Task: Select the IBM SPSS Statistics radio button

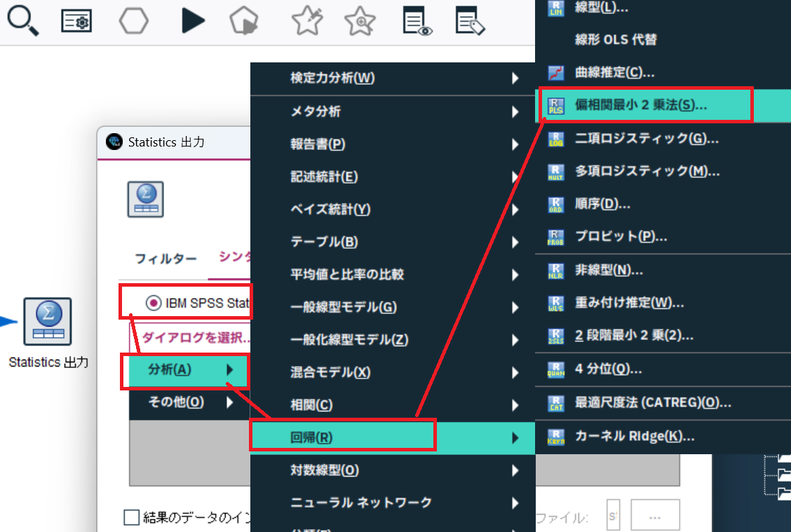Action: point(154,303)
